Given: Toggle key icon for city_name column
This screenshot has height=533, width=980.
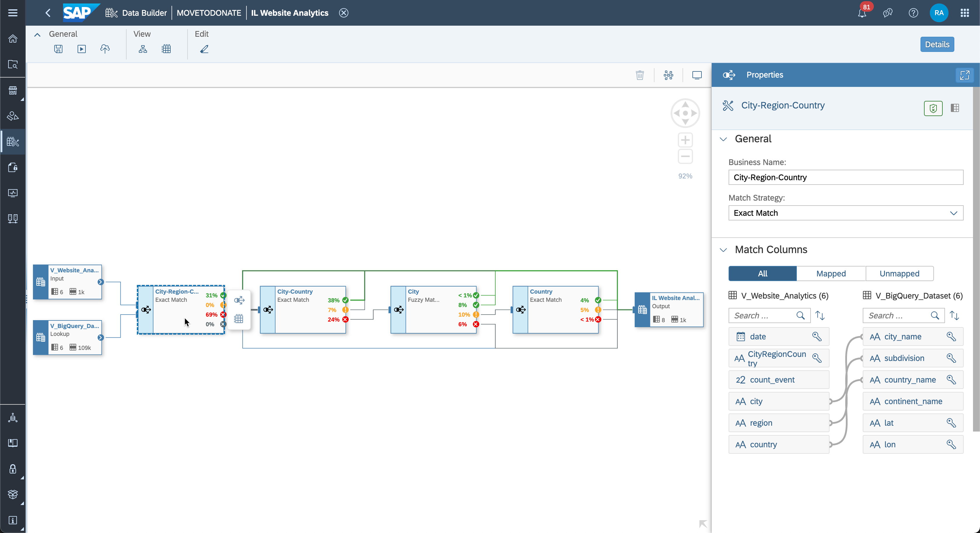Looking at the screenshot, I should (x=951, y=337).
